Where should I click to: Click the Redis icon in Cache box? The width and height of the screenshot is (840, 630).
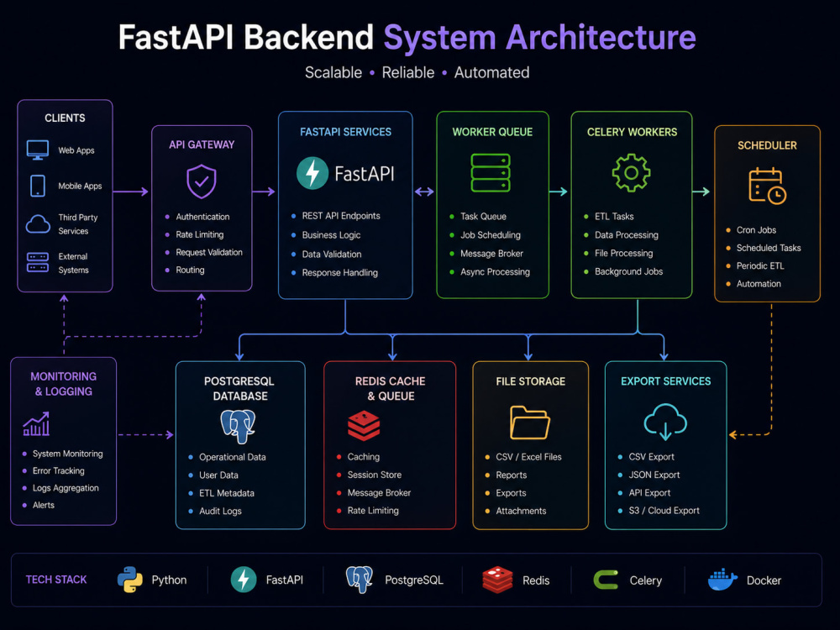click(x=364, y=426)
